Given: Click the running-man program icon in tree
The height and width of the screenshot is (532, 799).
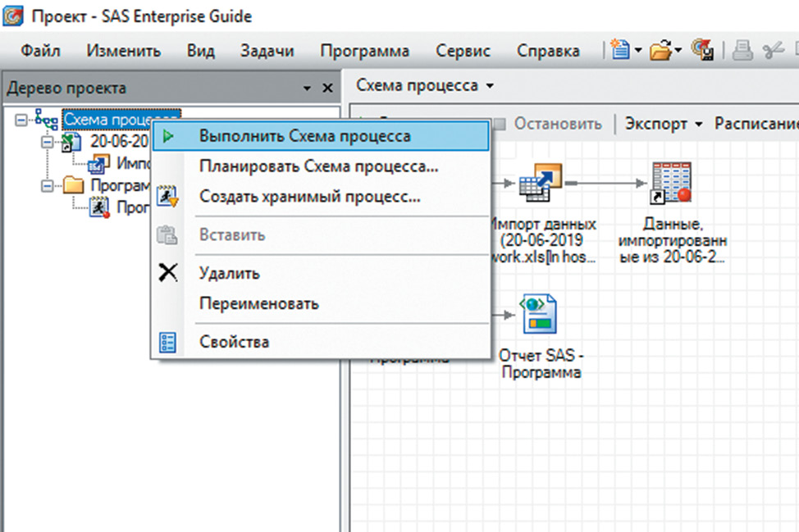Looking at the screenshot, I should [99, 207].
